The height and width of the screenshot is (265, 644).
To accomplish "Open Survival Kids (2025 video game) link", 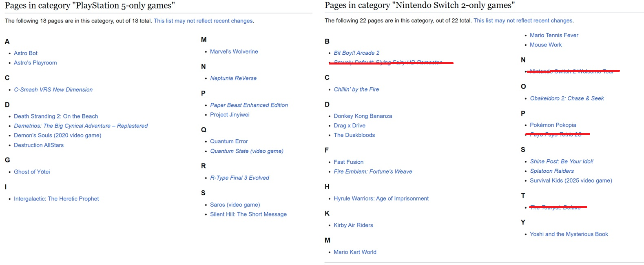I will point(571,180).
